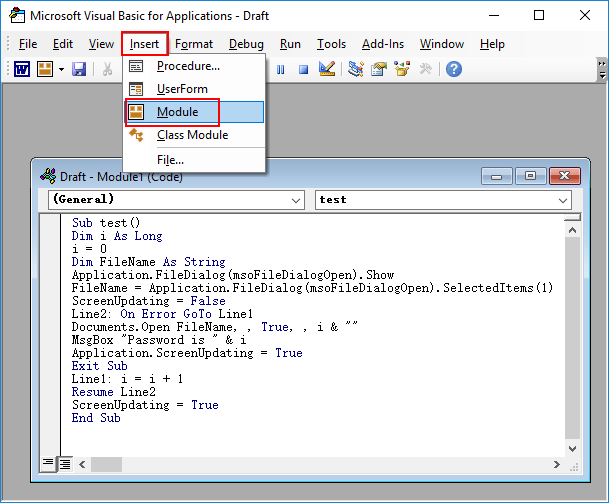This screenshot has width=609, height=503.
Task: Click the VBA application icon in title bar
Action: click(x=17, y=16)
